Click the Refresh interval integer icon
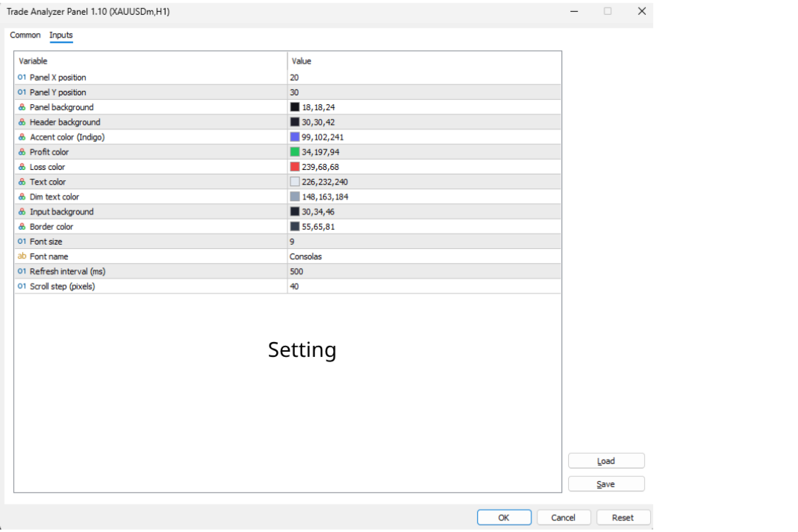 click(x=22, y=271)
